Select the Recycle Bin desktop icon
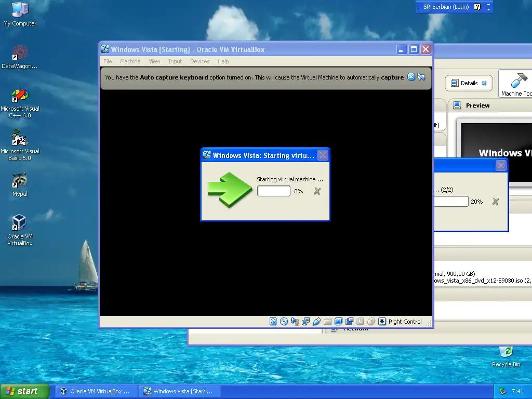532x399 pixels. tap(506, 356)
